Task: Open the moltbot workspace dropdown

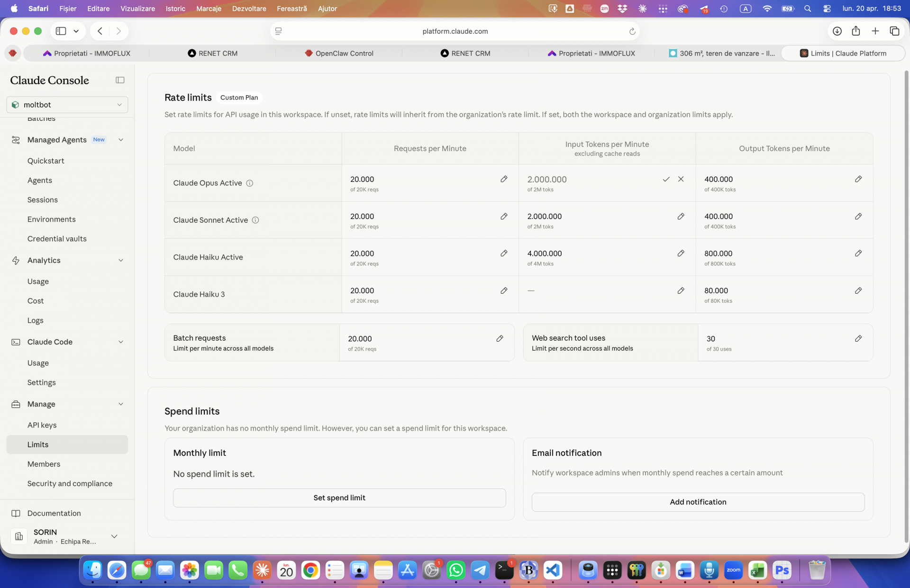Action: (67, 105)
